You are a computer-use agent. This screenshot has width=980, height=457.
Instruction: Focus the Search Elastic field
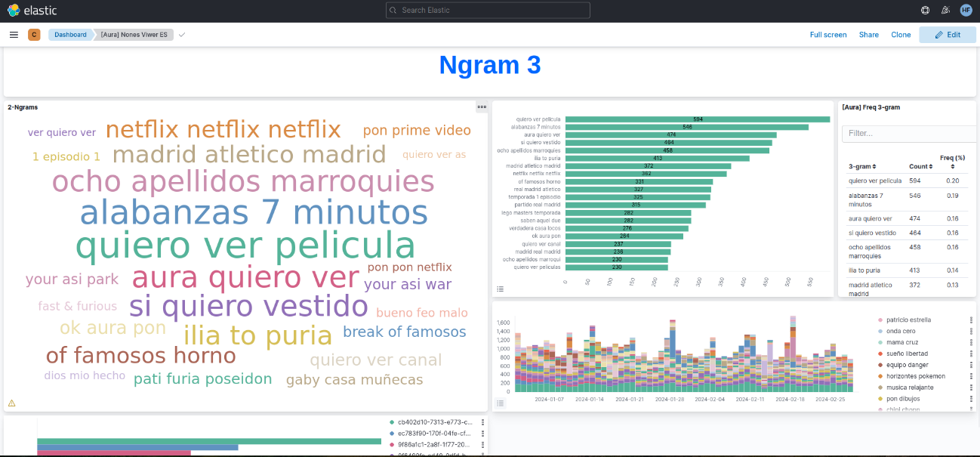[488, 10]
